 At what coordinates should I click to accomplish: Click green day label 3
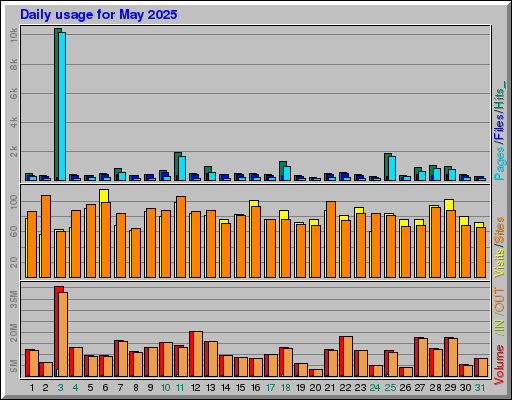click(x=60, y=388)
